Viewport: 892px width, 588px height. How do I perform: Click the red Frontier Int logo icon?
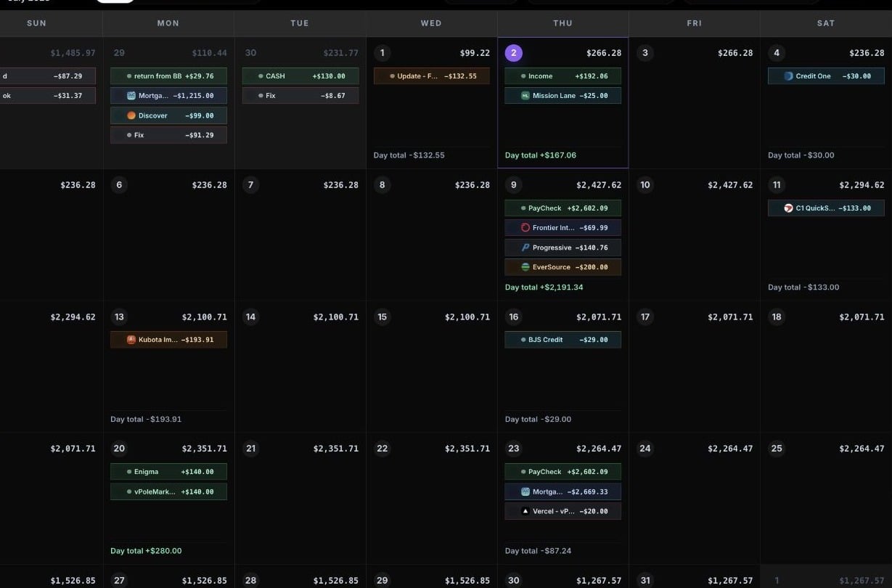[x=525, y=228]
